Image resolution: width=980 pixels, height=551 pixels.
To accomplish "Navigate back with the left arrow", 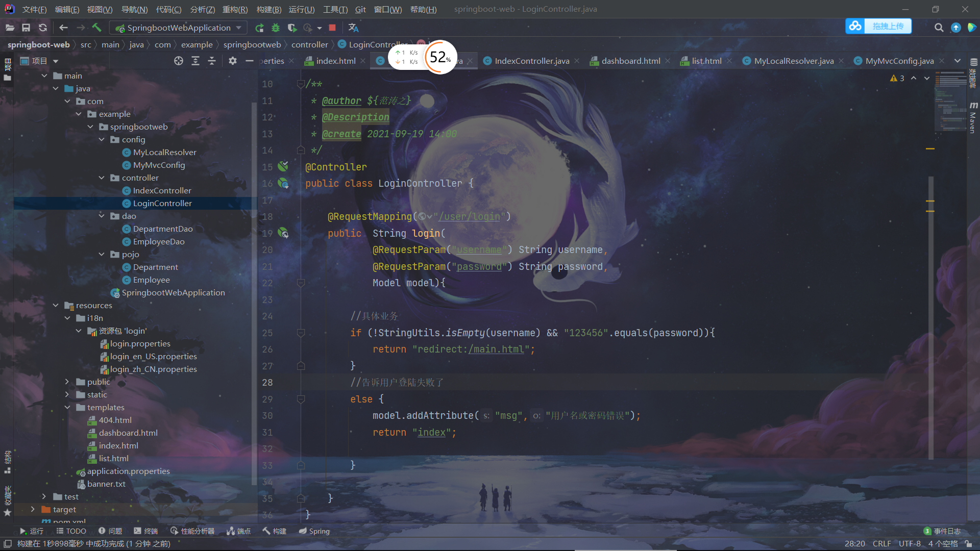I will tap(63, 28).
